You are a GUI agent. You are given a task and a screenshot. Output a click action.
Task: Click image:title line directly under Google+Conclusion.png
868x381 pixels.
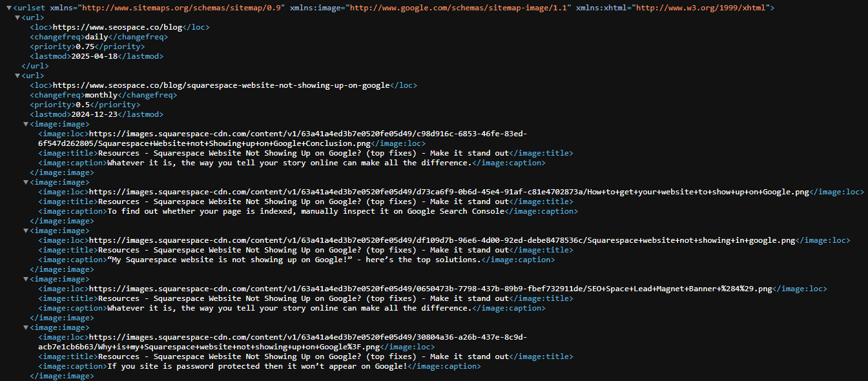[305, 153]
